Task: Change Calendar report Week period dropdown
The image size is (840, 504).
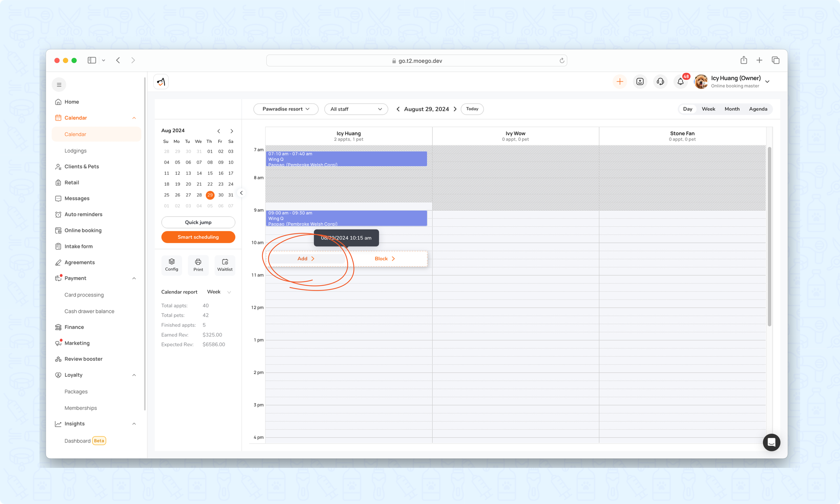Action: (219, 292)
